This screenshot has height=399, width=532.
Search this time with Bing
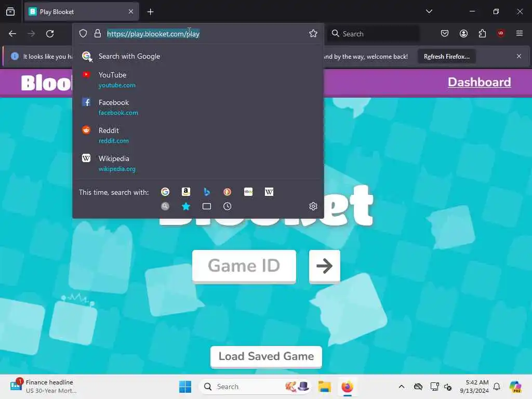pyautogui.click(x=207, y=192)
